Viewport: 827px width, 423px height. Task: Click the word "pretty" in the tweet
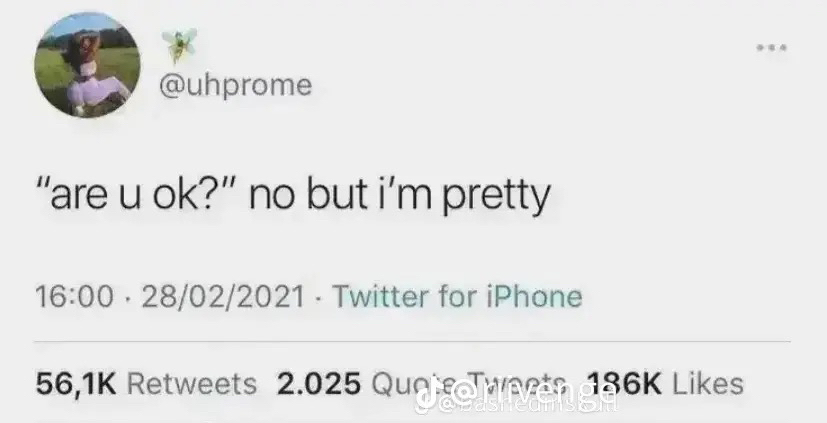click(x=496, y=198)
